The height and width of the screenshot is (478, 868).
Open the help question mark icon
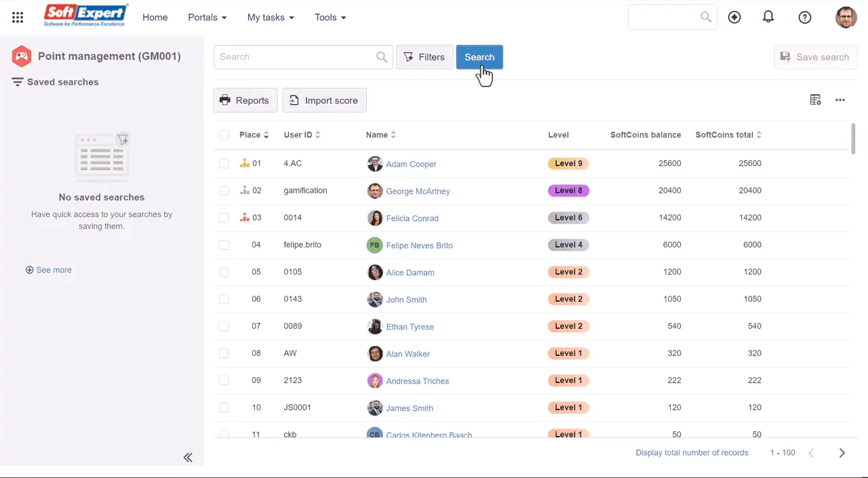click(x=805, y=18)
